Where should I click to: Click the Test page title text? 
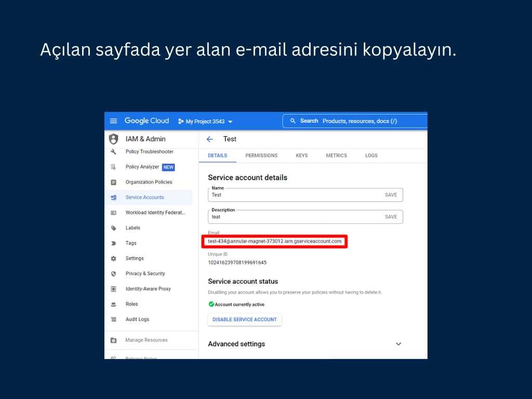click(230, 139)
